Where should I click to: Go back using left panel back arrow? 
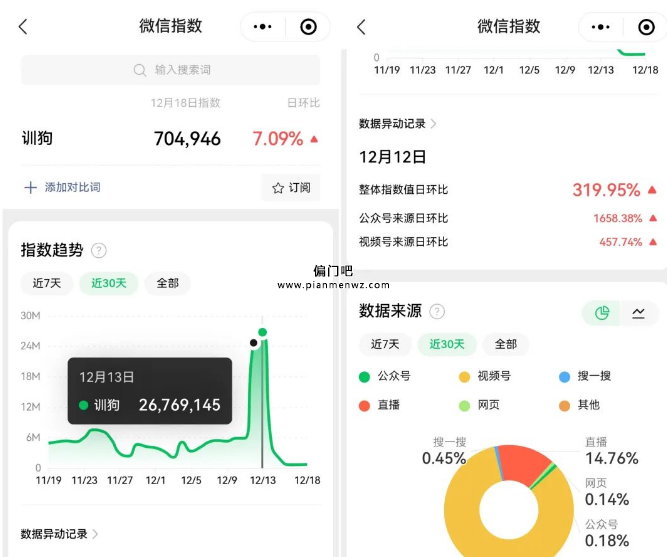(x=23, y=26)
